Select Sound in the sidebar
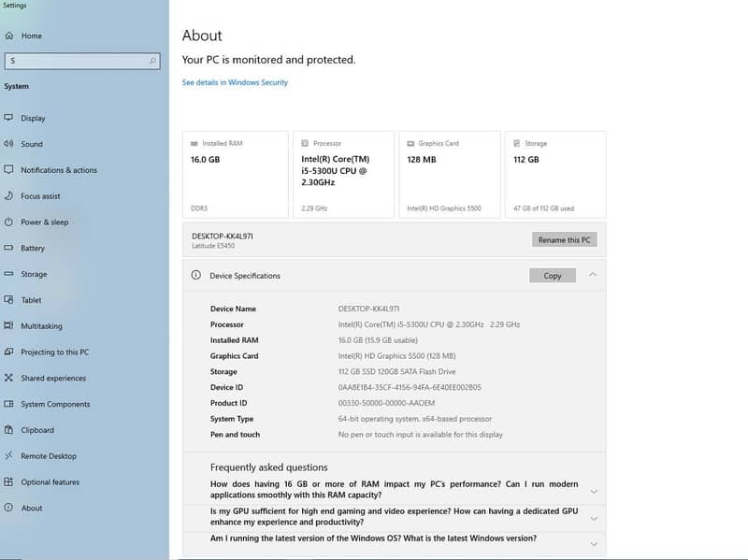The width and height of the screenshot is (748, 560). coord(32,144)
